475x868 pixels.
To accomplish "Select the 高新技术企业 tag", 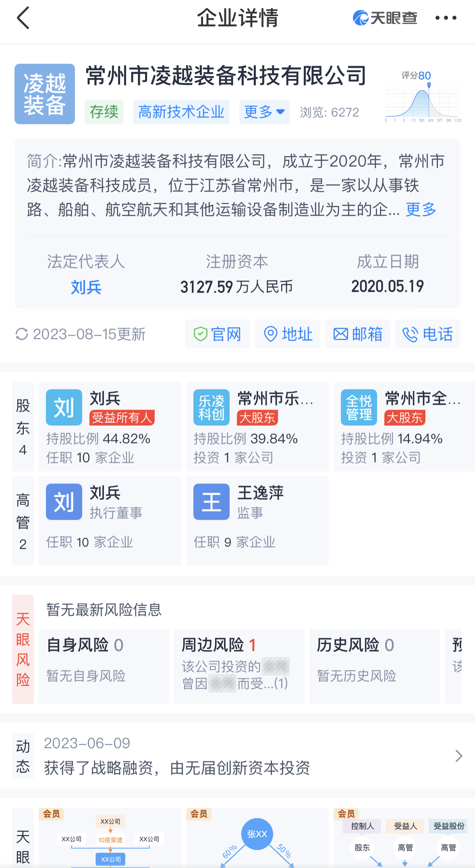I will 181,112.
